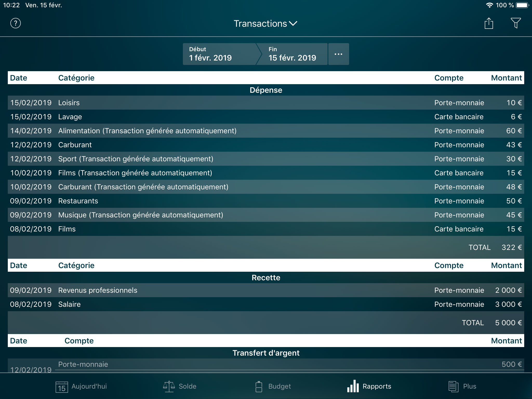Open the Revenus professionnels transaction

[x=266, y=290]
